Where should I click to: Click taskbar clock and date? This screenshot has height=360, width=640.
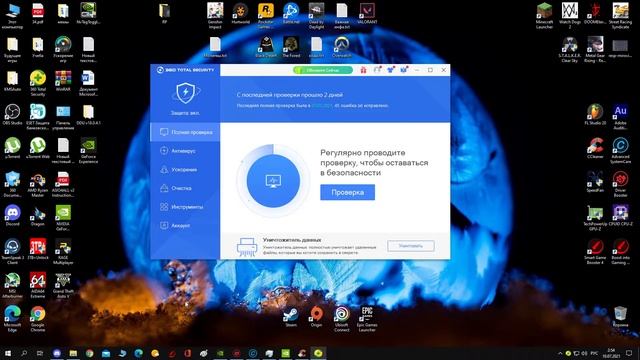pyautogui.click(x=611, y=353)
